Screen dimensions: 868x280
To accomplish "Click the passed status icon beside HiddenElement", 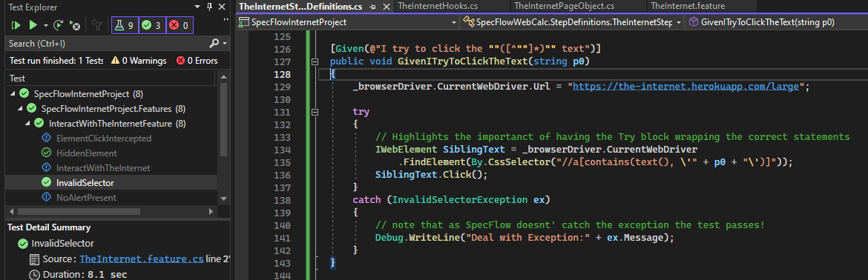I will (x=47, y=153).
